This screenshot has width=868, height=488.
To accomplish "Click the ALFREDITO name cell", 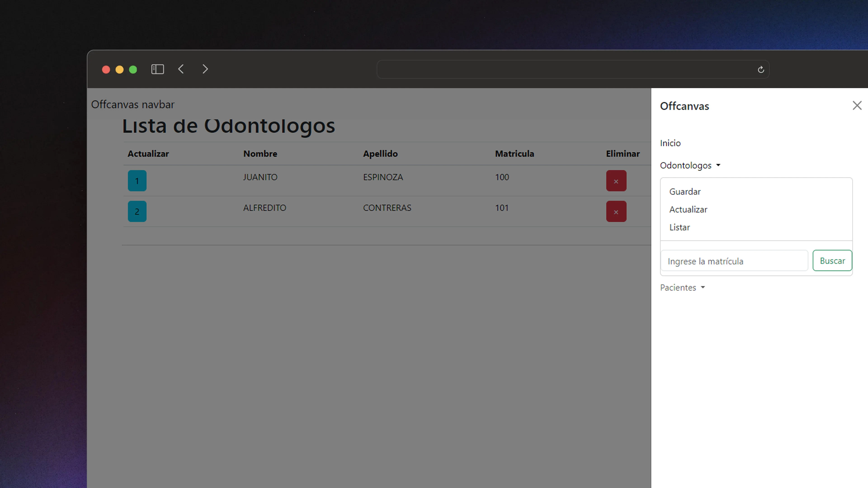I will tap(264, 208).
